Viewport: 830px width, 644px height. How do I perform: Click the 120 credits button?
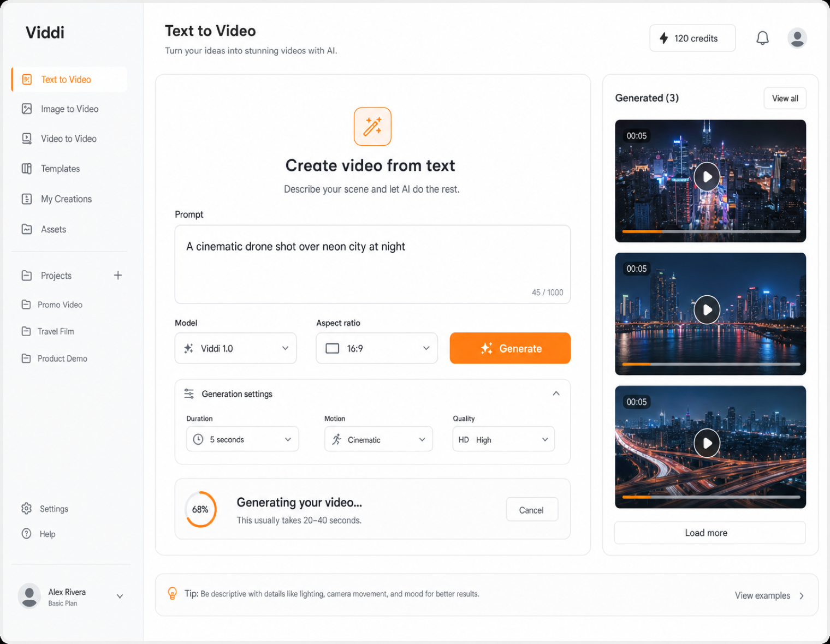coord(692,38)
